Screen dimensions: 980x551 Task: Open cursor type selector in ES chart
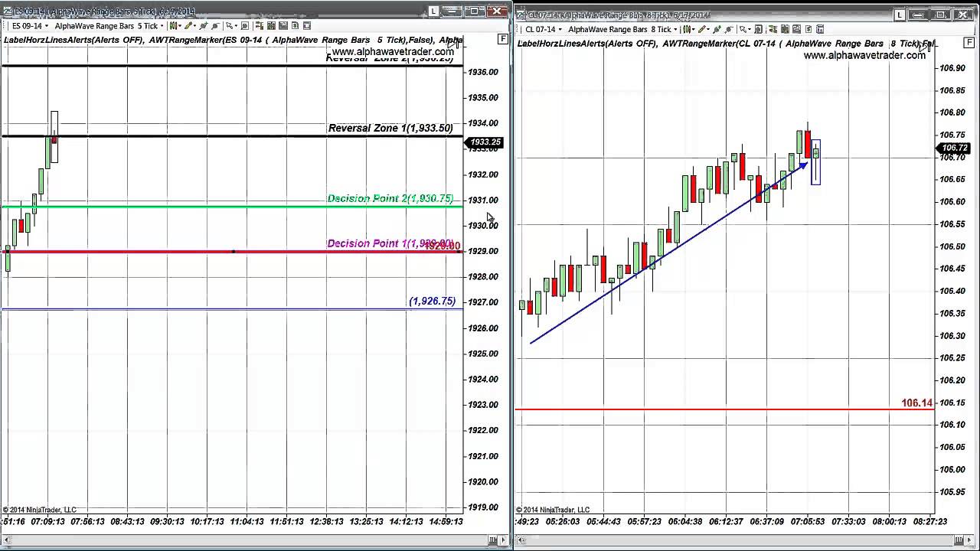[x=230, y=26]
